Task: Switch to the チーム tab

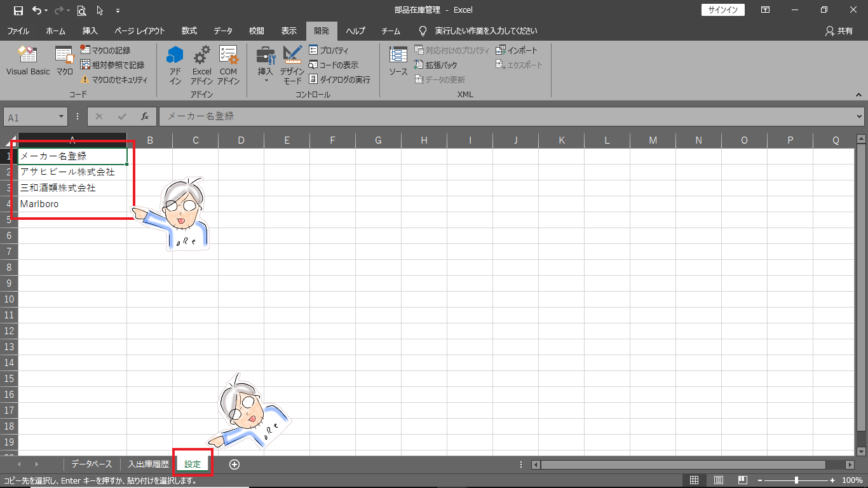Action: (x=391, y=30)
